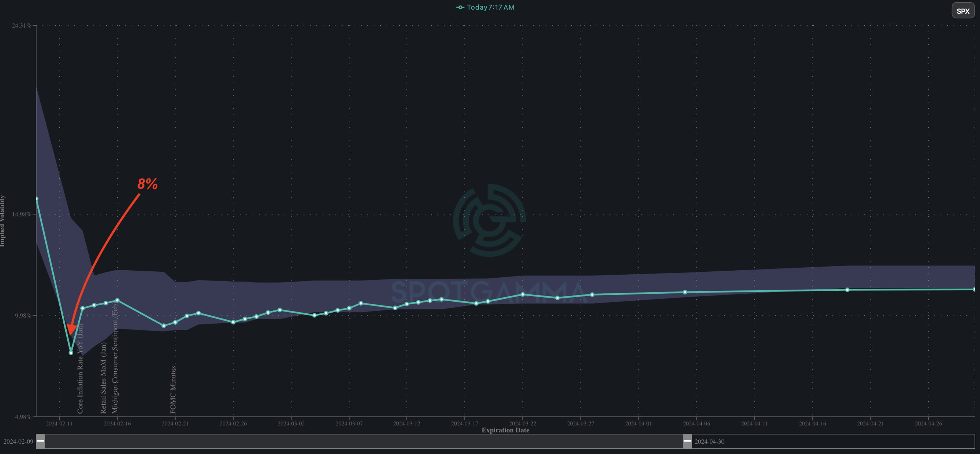Click the Michigan Consumer Sentiment event label
This screenshot has height=454, width=980.
click(115, 358)
